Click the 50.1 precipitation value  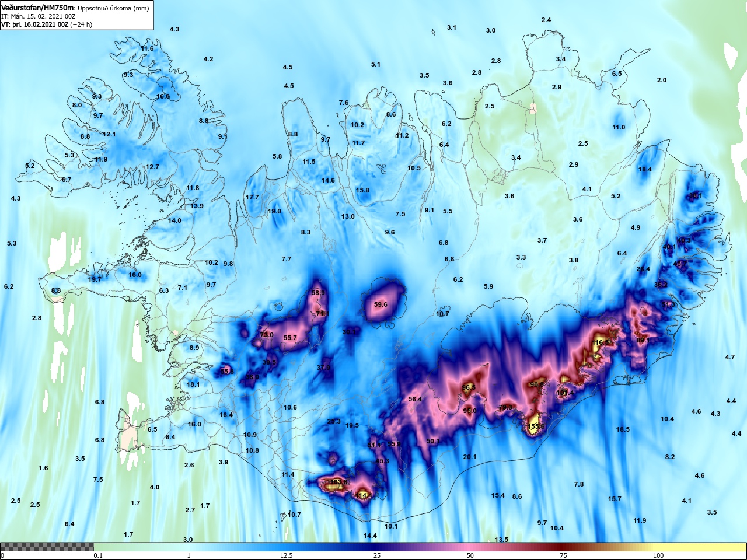coord(432,441)
